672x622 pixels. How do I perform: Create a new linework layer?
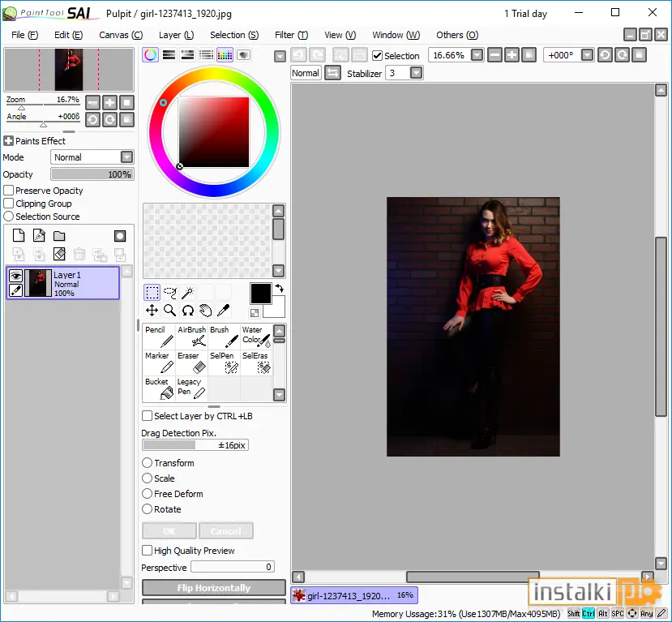(39, 236)
